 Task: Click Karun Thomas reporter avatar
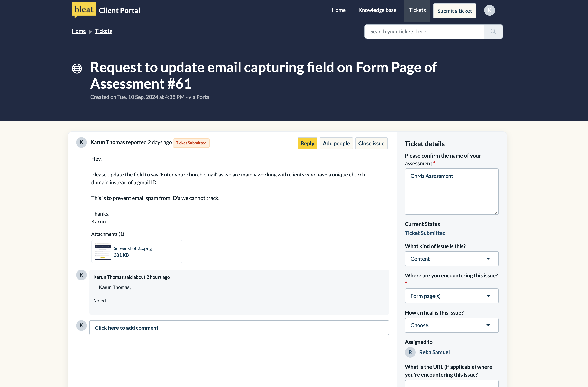81,142
